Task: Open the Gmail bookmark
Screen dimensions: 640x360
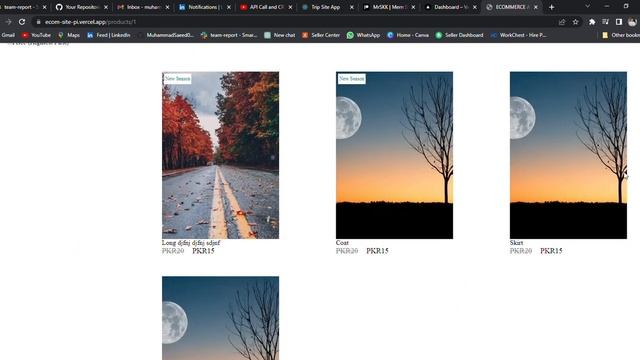Action: (8, 35)
